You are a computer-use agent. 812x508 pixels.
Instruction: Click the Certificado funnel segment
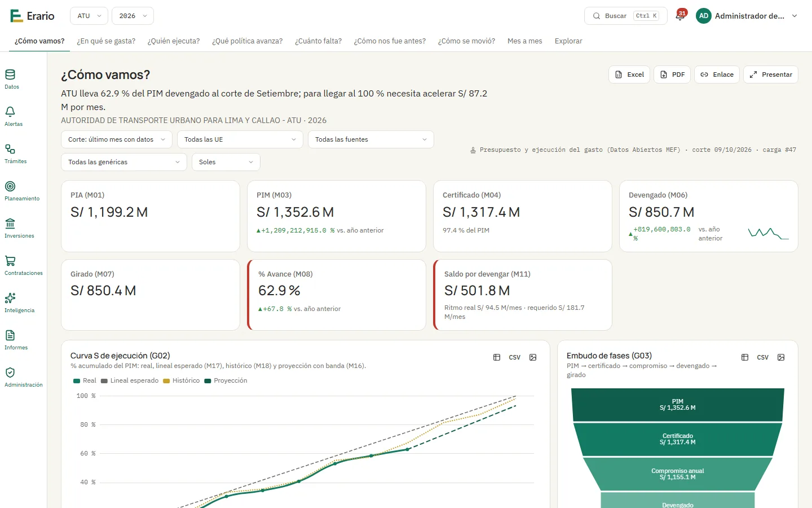[678, 439]
